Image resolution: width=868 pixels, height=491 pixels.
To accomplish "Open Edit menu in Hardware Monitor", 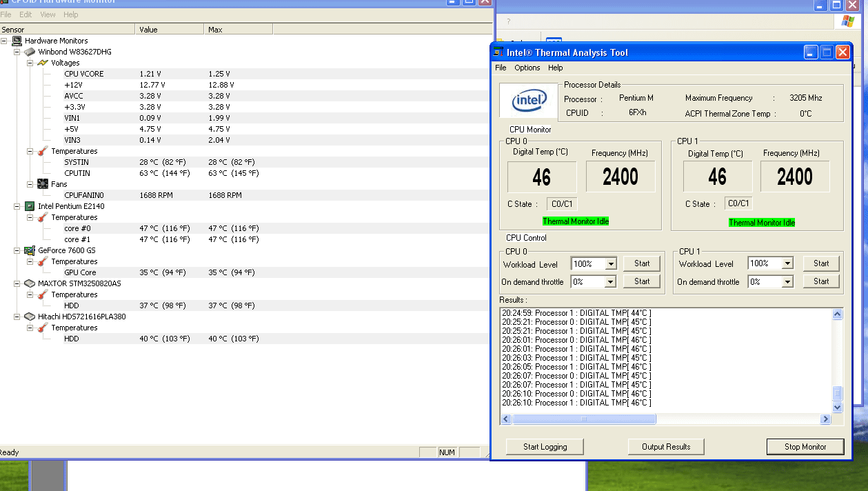I will point(26,14).
